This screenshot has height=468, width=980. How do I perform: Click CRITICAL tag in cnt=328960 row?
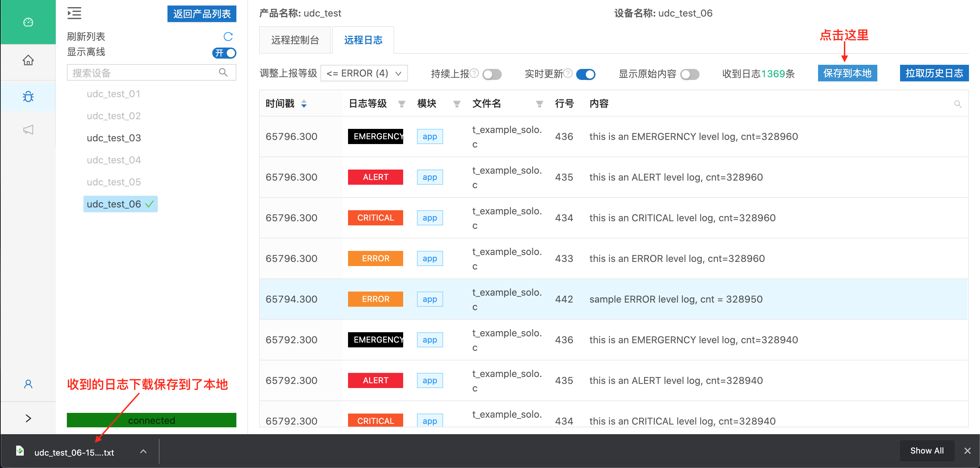376,218
